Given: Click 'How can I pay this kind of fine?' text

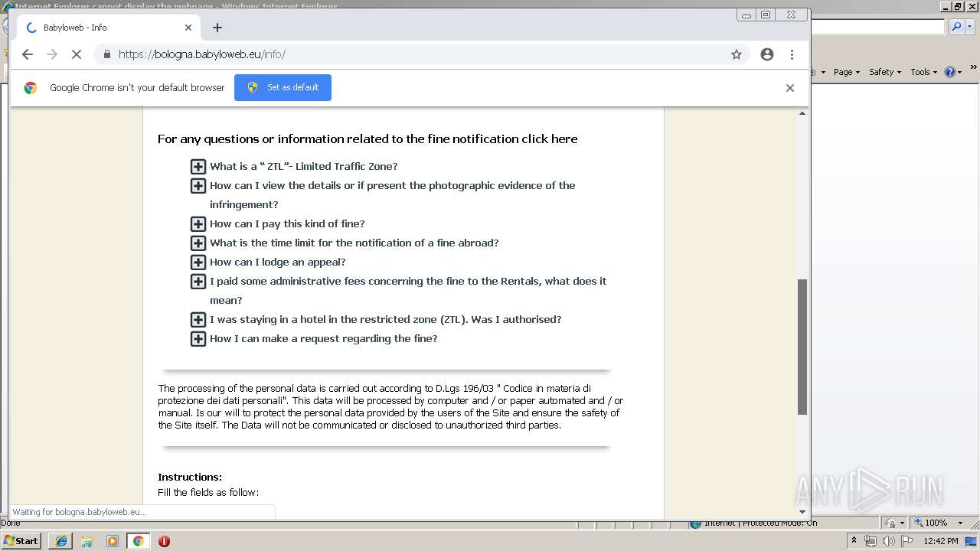Looking at the screenshot, I should coord(287,223).
